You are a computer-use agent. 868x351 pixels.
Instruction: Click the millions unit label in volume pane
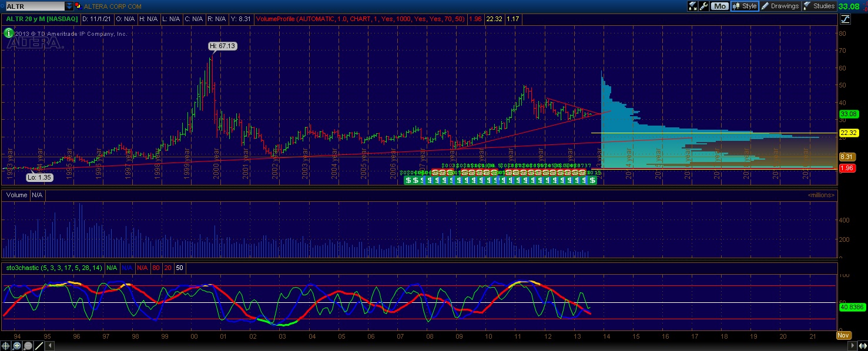(822, 194)
